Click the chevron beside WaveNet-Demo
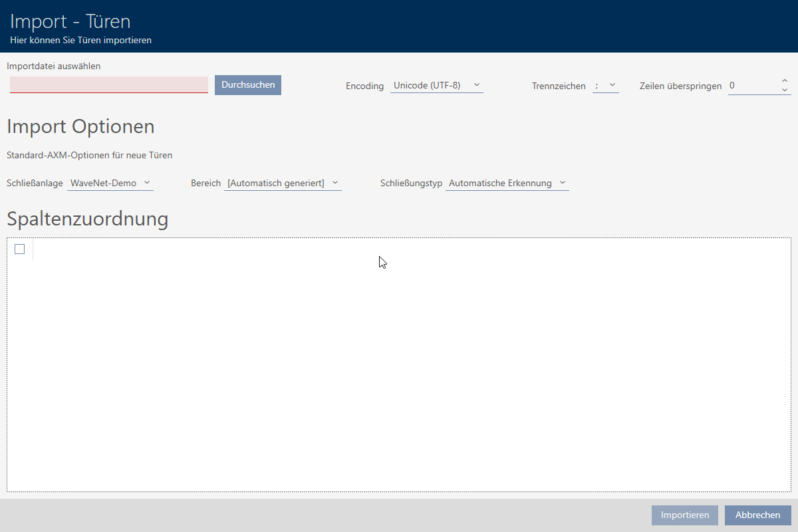 [146, 183]
